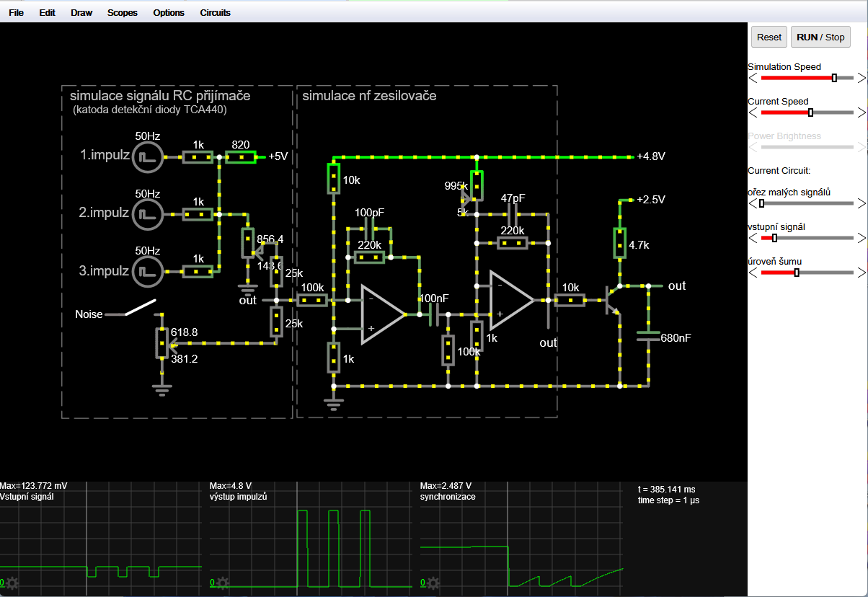Select the 1.impulz 50Hz pulse source symbol

point(147,156)
